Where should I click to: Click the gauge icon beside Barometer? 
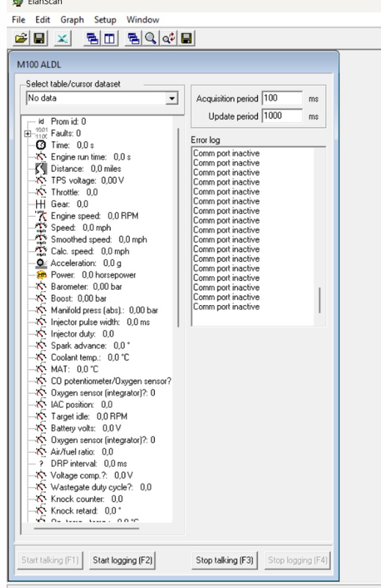(x=41, y=287)
